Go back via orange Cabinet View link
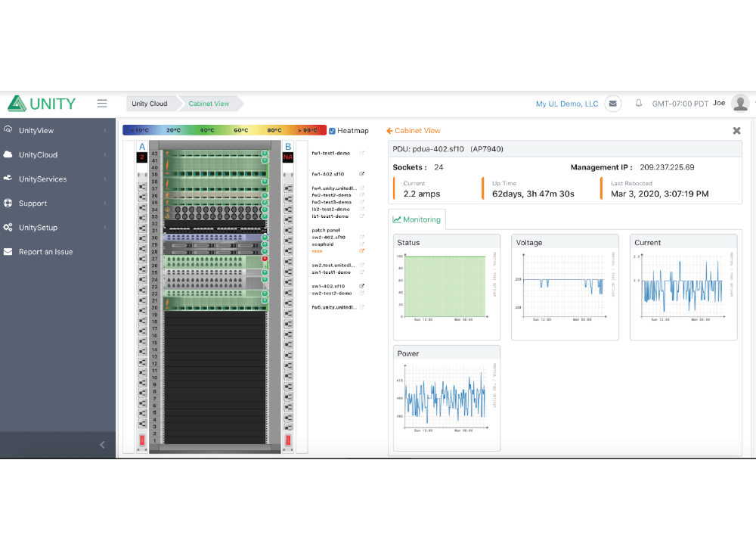This screenshot has height=550, width=756. (414, 131)
